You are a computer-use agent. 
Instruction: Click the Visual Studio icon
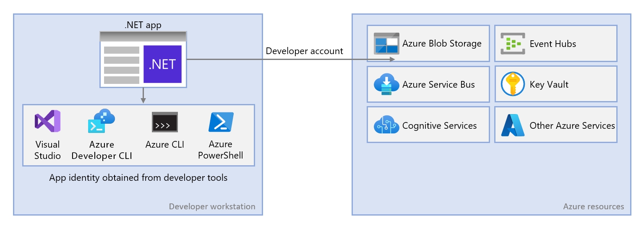coord(47,121)
